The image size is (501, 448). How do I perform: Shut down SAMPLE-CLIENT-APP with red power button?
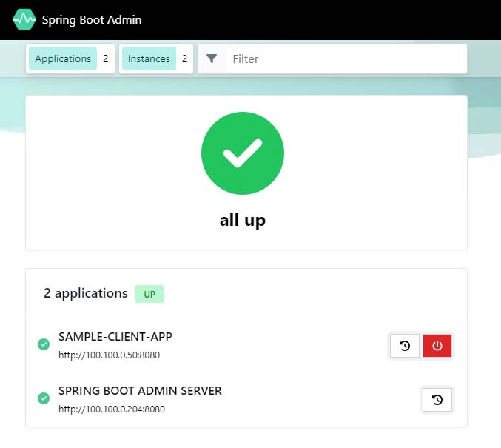tap(437, 346)
